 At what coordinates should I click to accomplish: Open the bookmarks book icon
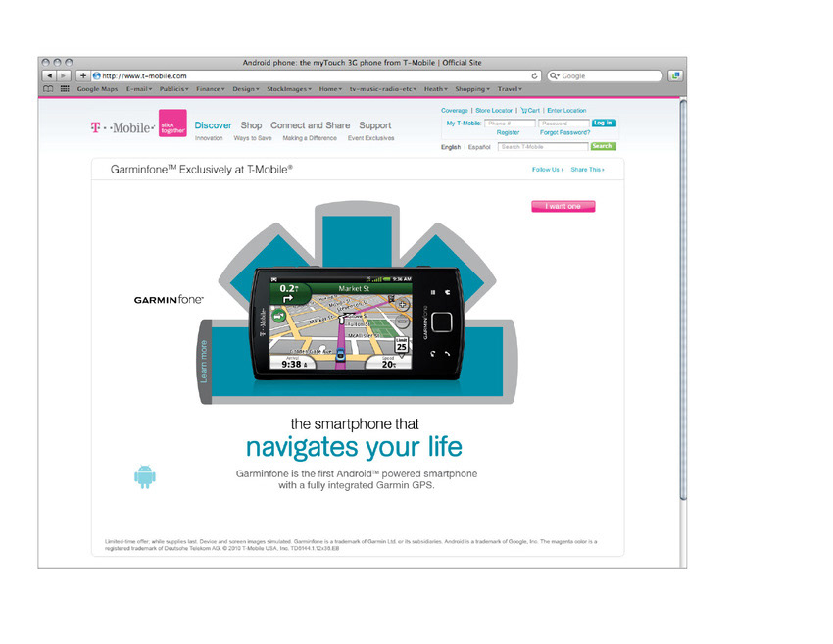[x=48, y=89]
